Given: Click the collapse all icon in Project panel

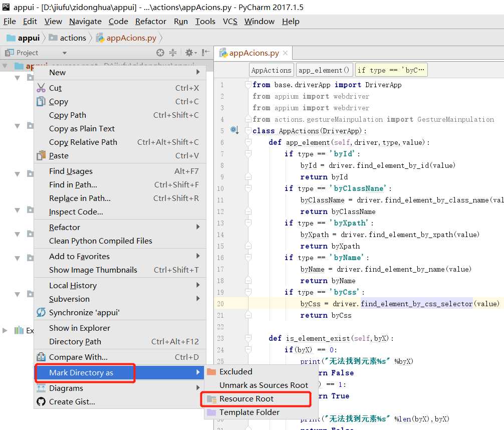Looking at the screenshot, I should [x=173, y=53].
